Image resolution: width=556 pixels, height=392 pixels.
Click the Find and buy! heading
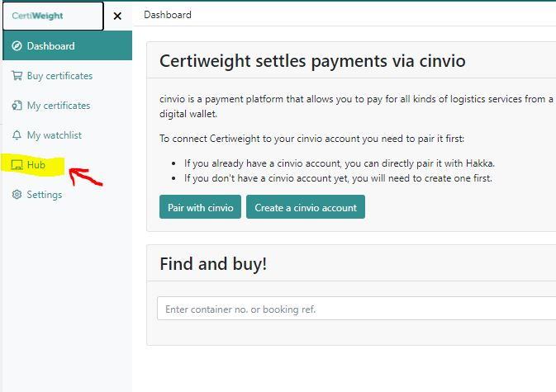pyautogui.click(x=213, y=264)
